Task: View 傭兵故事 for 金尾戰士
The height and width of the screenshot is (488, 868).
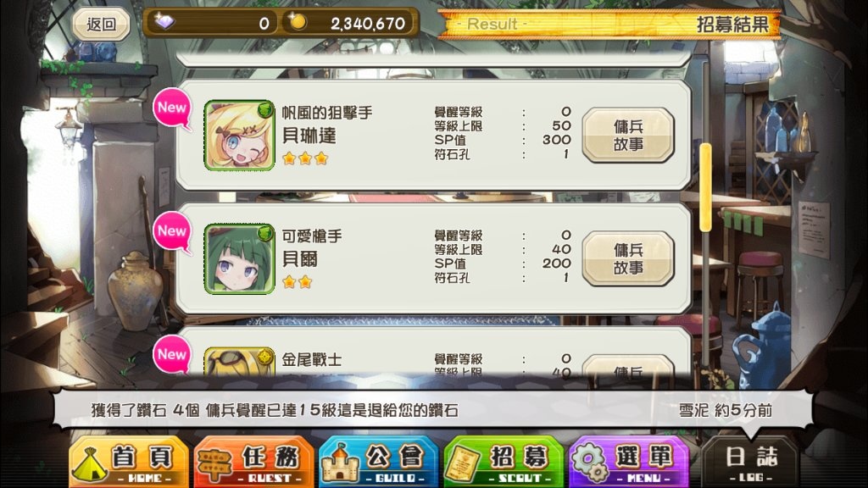Action: [628, 366]
